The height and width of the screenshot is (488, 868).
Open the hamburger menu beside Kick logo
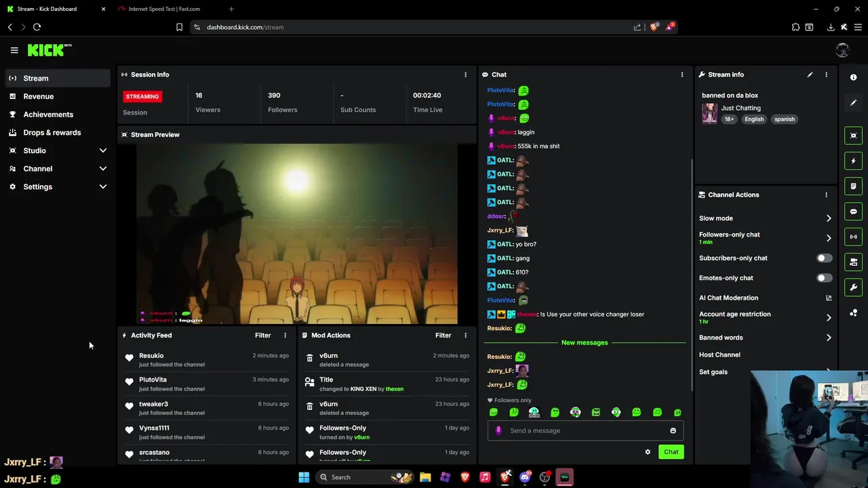pos(14,50)
